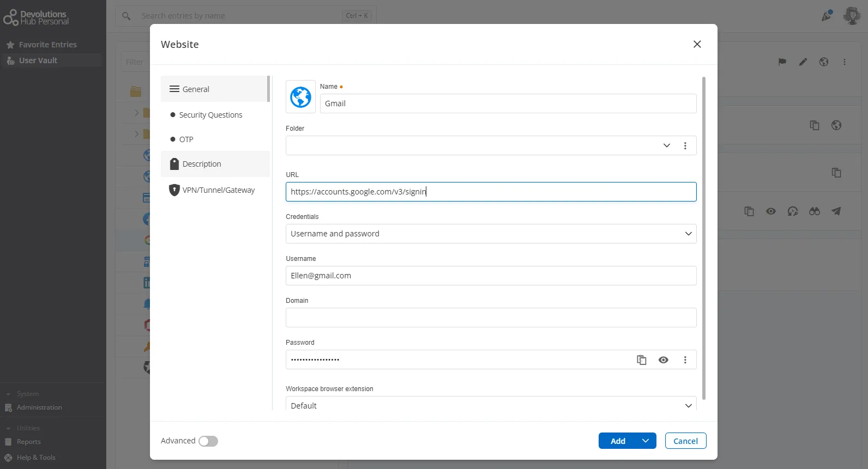Click the Add button
This screenshot has width=868, height=469.
pos(617,441)
